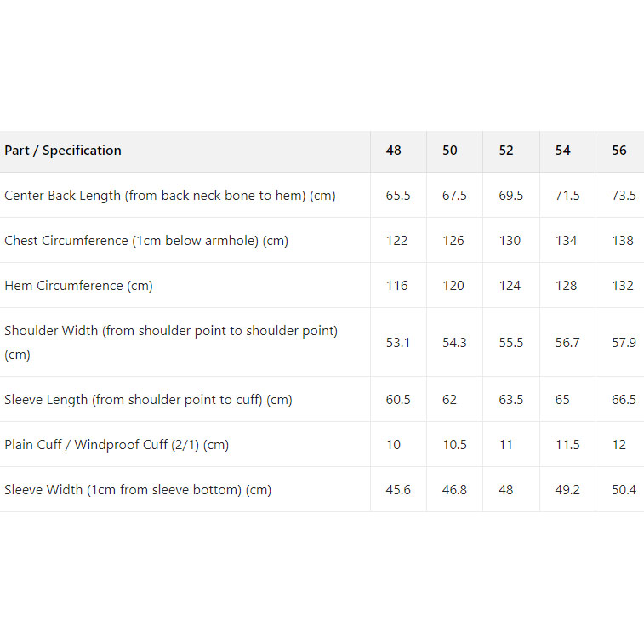Click the 49.2 sleeve width value
The image size is (644, 644).
(x=567, y=490)
